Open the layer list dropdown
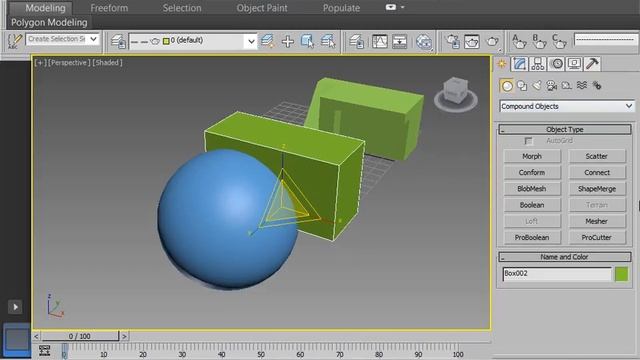The image size is (640, 360). pyautogui.click(x=251, y=41)
